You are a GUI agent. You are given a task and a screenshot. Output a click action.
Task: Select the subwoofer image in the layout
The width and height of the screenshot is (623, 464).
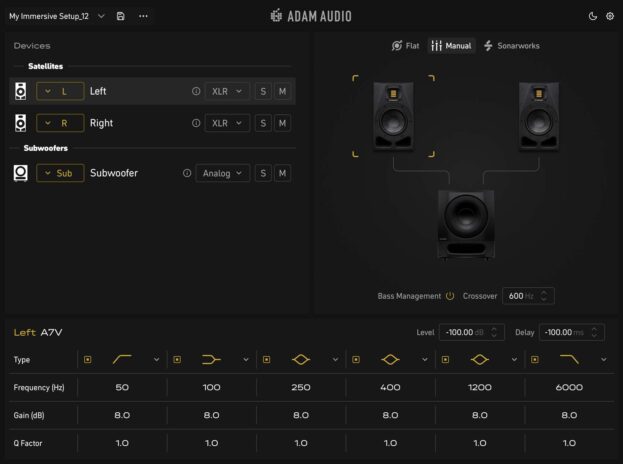click(x=466, y=224)
